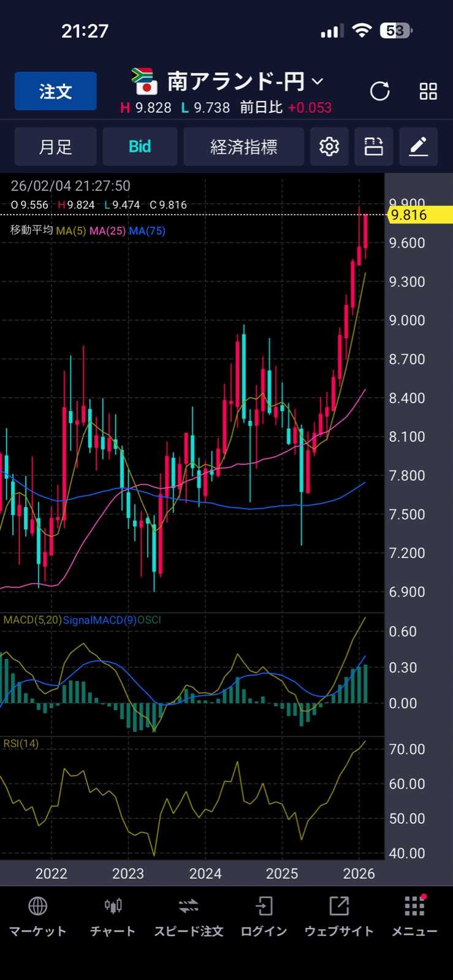The width and height of the screenshot is (453, 980).
Task: Open the マーケット globe tab
Action: 38,916
